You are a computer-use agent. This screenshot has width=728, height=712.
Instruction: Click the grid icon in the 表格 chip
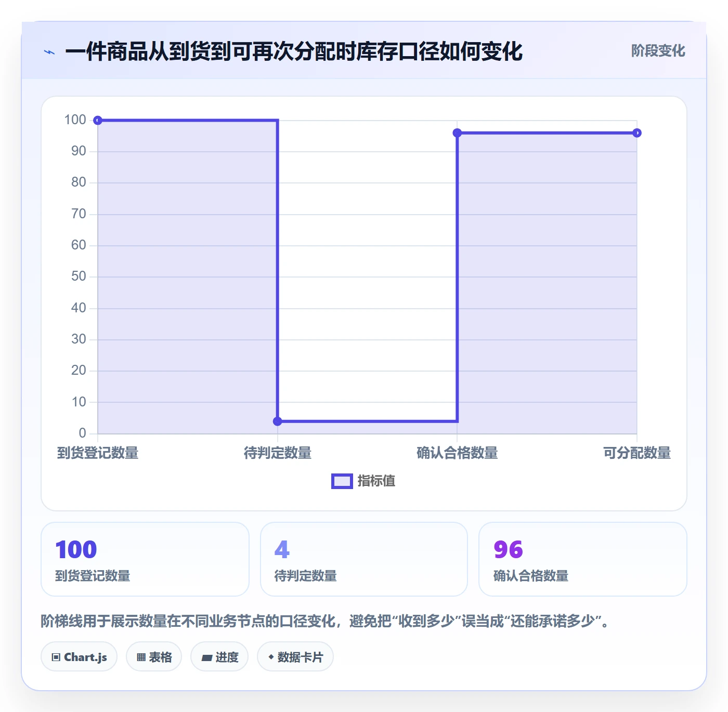pos(141,657)
